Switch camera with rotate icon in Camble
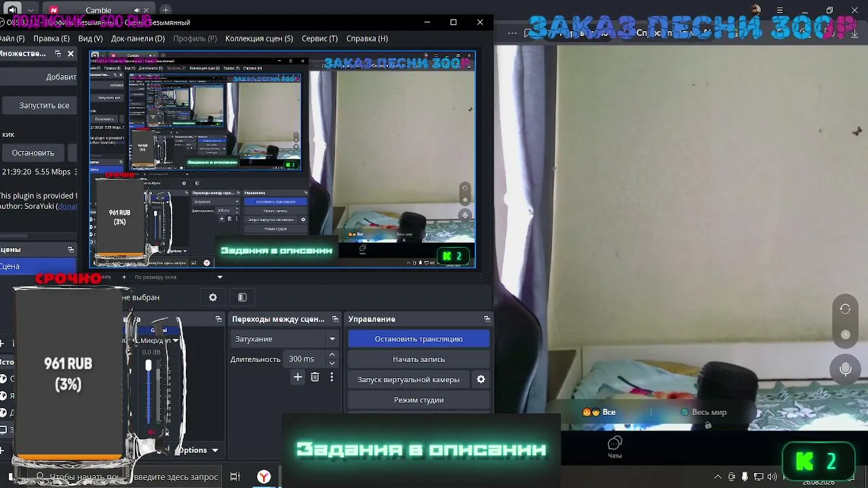Viewport: 868px width, 488px height. (x=845, y=309)
